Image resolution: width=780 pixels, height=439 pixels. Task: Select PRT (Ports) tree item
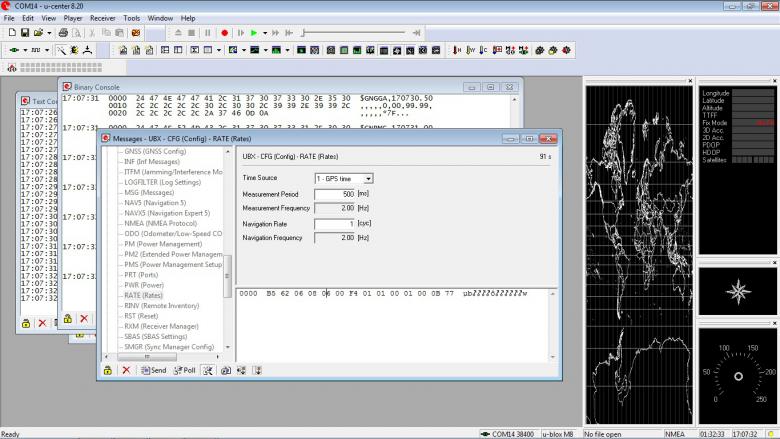(141, 275)
